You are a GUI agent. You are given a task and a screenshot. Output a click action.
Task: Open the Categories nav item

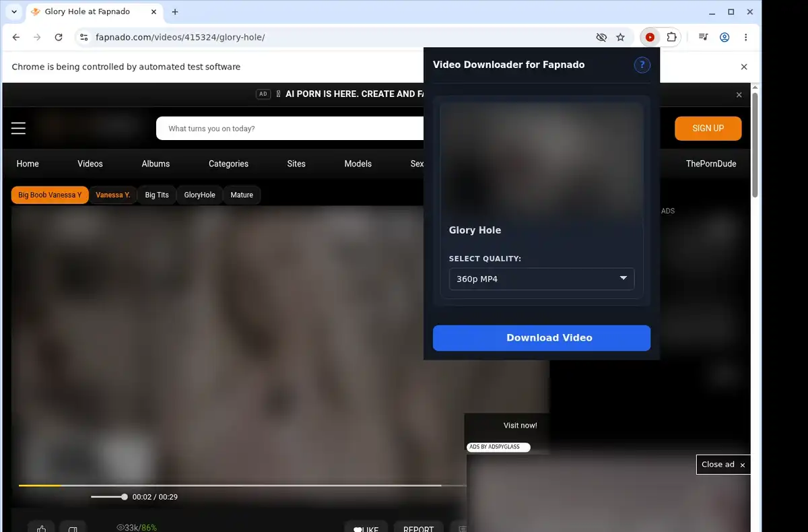point(228,164)
